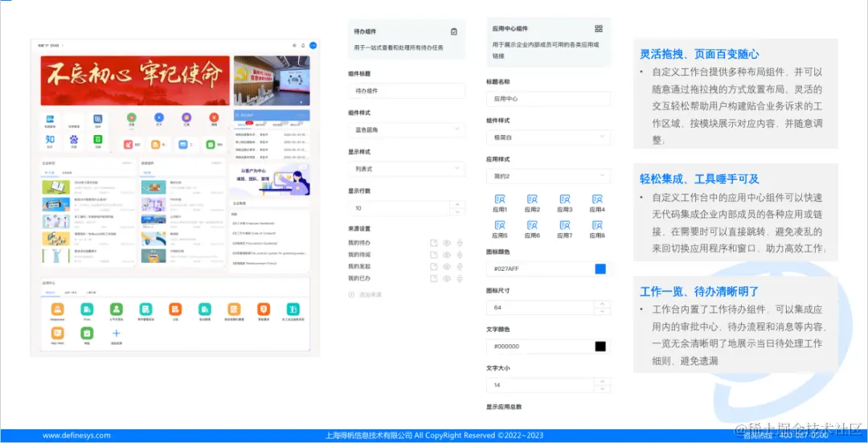Edit the 我的发起 source entry
This screenshot has width=868, height=443.
click(x=434, y=266)
